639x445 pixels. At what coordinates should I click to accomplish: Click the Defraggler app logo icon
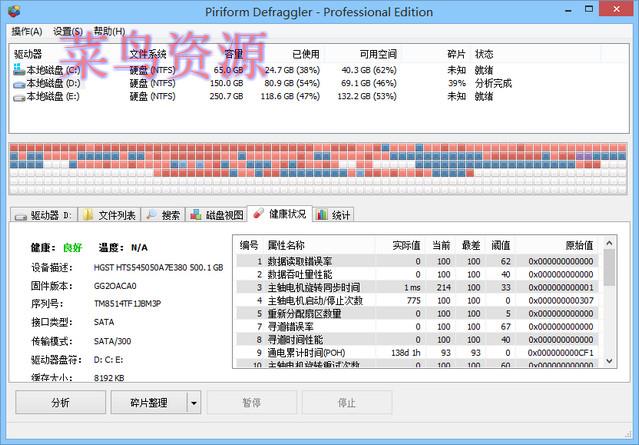14,11
